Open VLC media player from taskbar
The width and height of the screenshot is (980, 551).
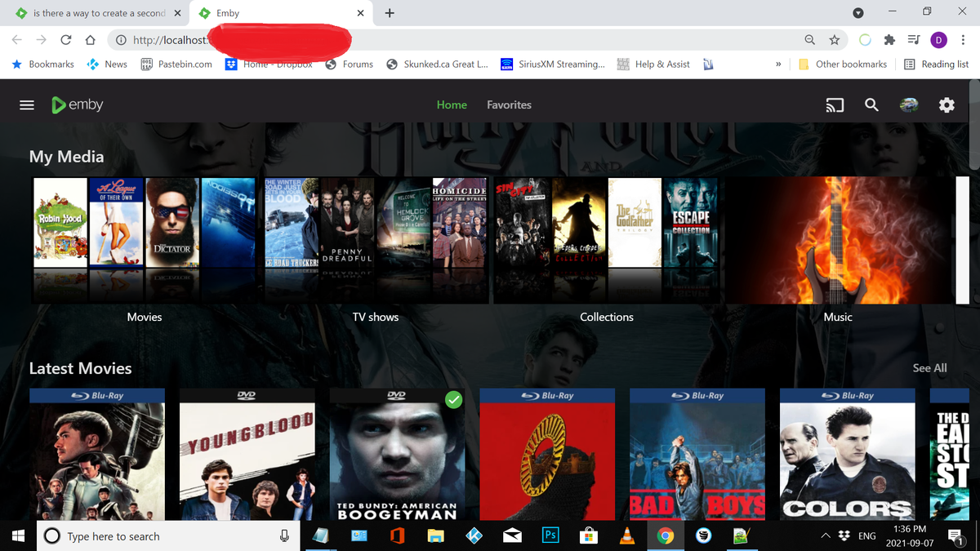point(627,536)
